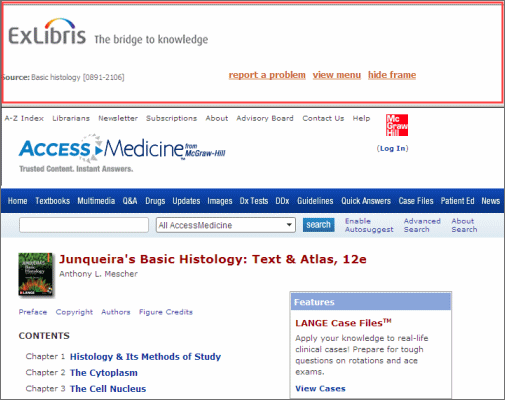Viewport: 505px width, 400px height.
Task: Open the Q&A nav item
Action: 130,201
